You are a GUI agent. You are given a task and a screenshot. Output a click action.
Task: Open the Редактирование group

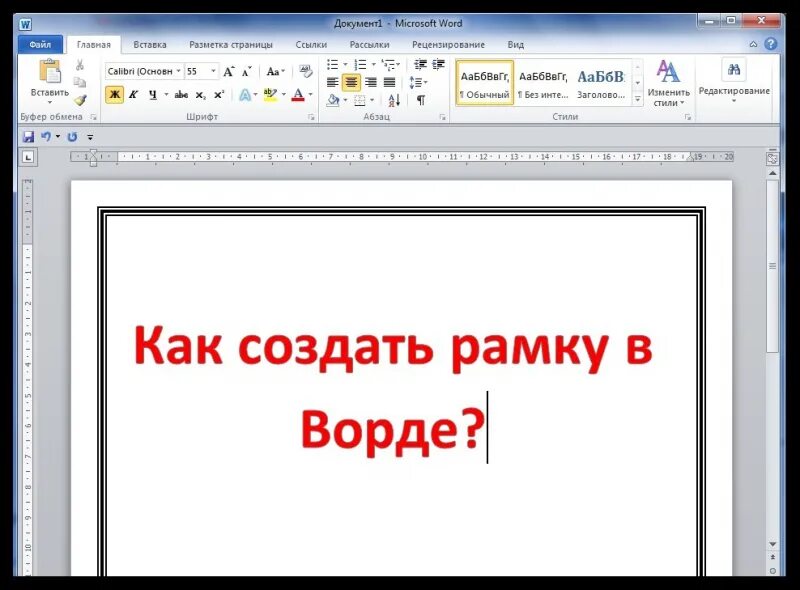(x=734, y=81)
